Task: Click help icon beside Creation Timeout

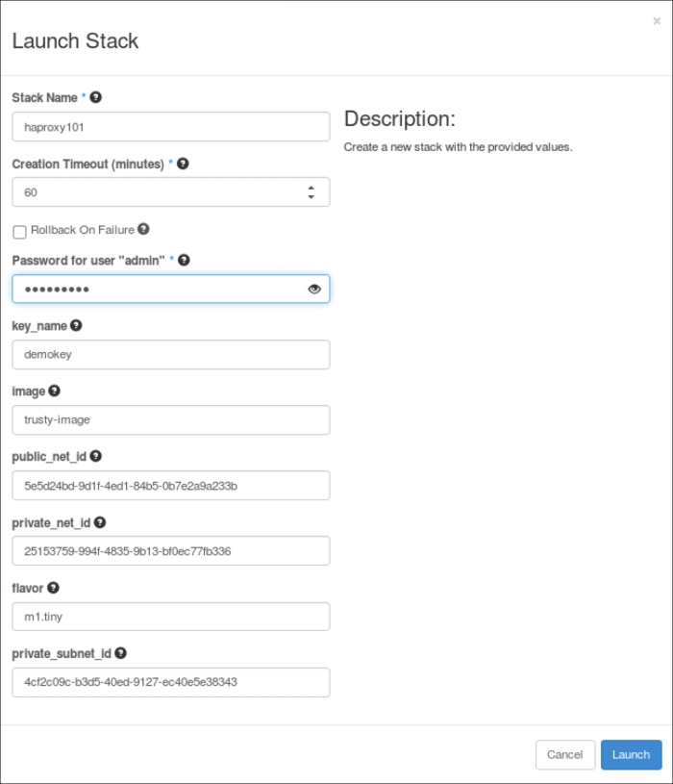Action: tap(183, 164)
